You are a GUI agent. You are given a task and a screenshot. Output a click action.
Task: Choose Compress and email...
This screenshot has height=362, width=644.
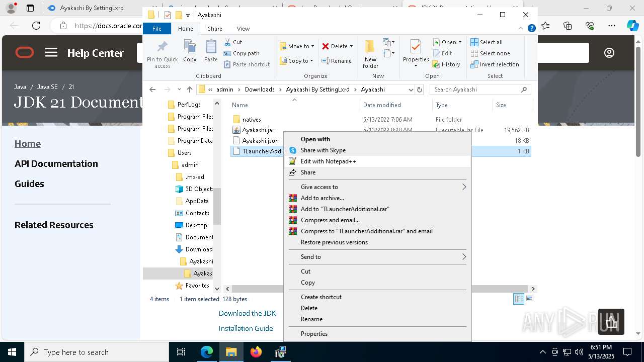coord(377,220)
